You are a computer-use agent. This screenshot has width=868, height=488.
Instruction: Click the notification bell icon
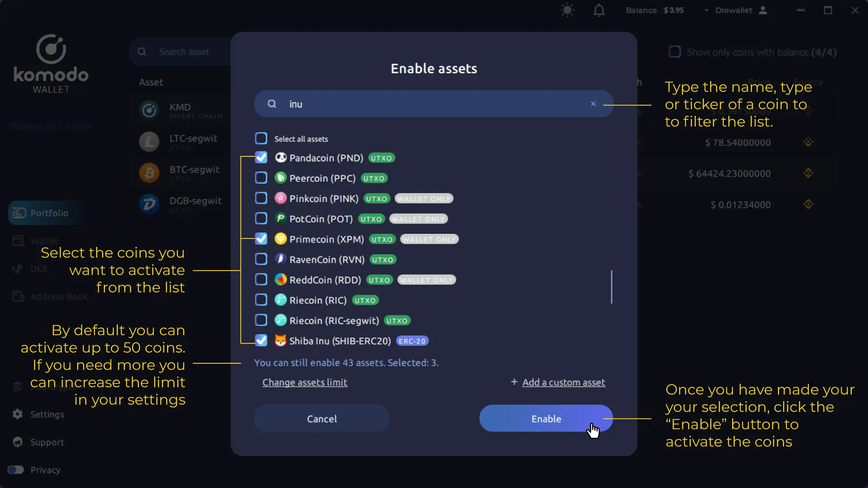pyautogui.click(x=599, y=11)
